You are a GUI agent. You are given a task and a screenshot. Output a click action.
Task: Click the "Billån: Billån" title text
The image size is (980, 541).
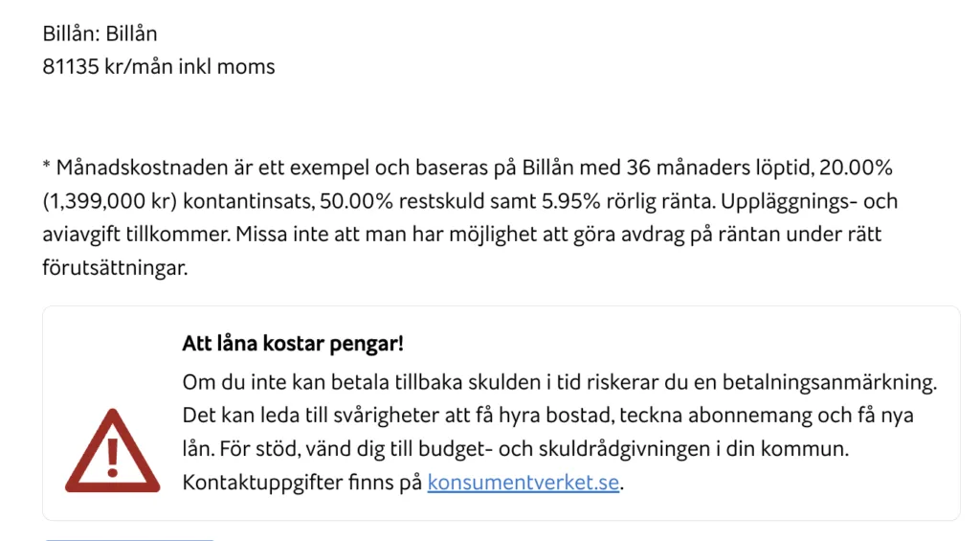tap(100, 34)
